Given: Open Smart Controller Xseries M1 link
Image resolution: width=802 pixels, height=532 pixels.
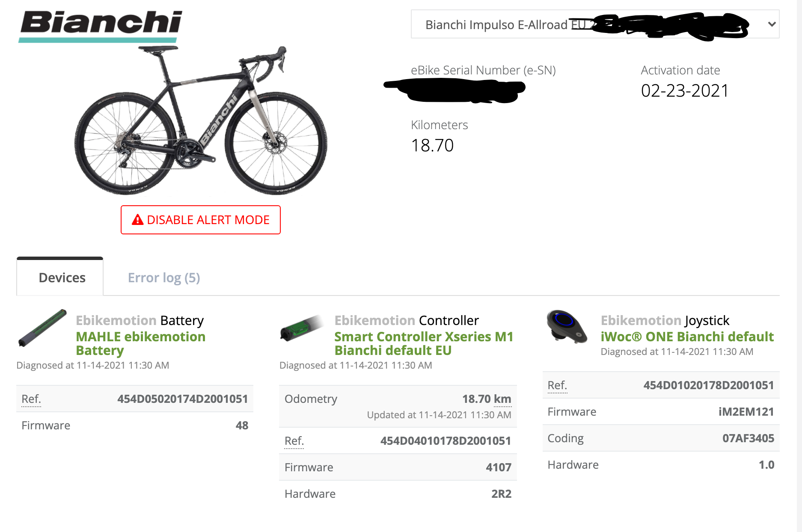Looking at the screenshot, I should coord(423,343).
